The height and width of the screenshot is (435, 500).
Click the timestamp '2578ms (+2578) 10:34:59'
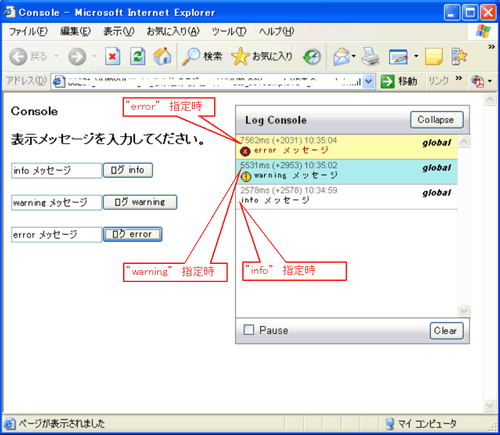(x=289, y=190)
